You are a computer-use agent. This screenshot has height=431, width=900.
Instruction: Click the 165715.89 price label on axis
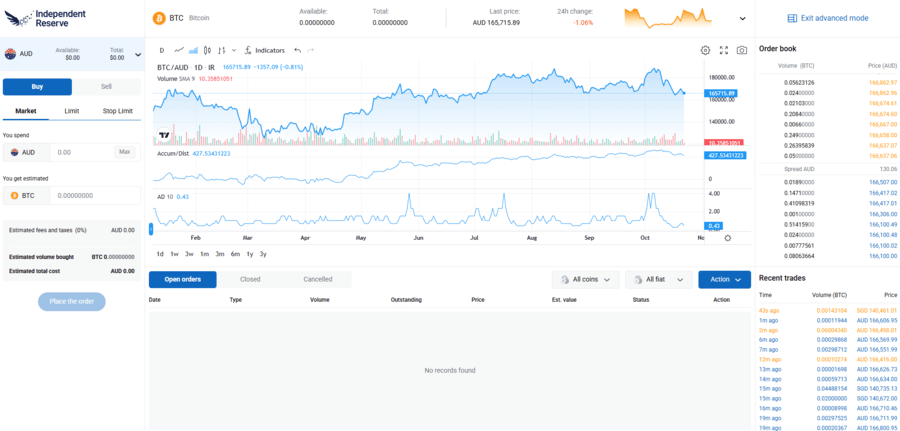click(x=723, y=93)
